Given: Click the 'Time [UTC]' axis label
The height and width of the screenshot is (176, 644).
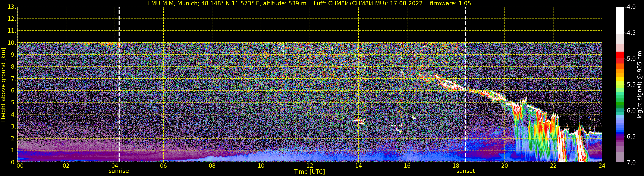Looking at the screenshot, I should click(x=310, y=172).
